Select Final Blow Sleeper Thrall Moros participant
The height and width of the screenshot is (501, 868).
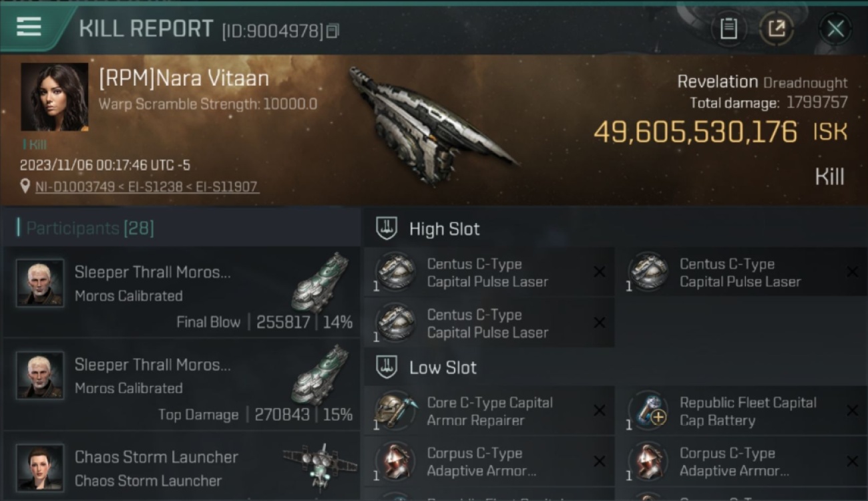[181, 293]
